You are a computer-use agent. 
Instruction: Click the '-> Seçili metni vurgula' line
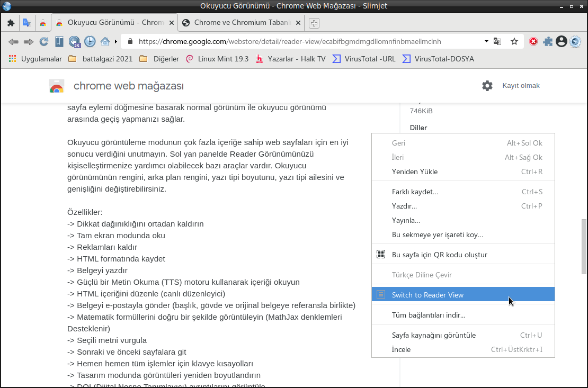107,340
